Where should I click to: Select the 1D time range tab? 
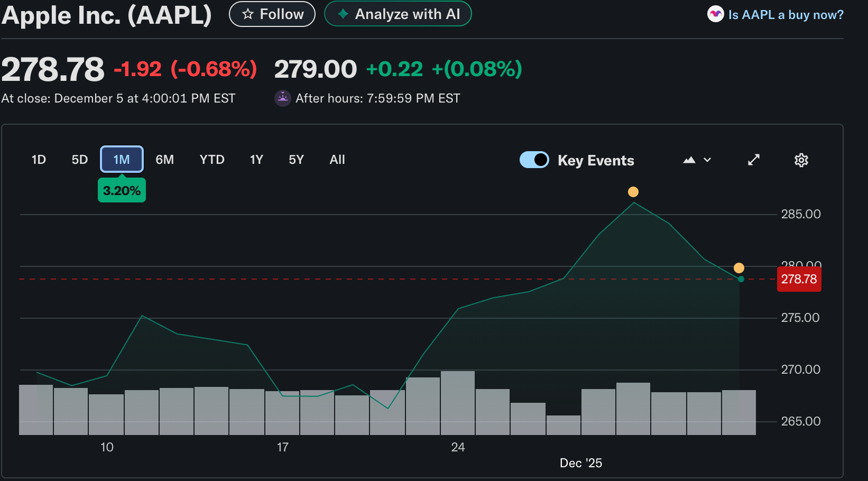coord(39,160)
